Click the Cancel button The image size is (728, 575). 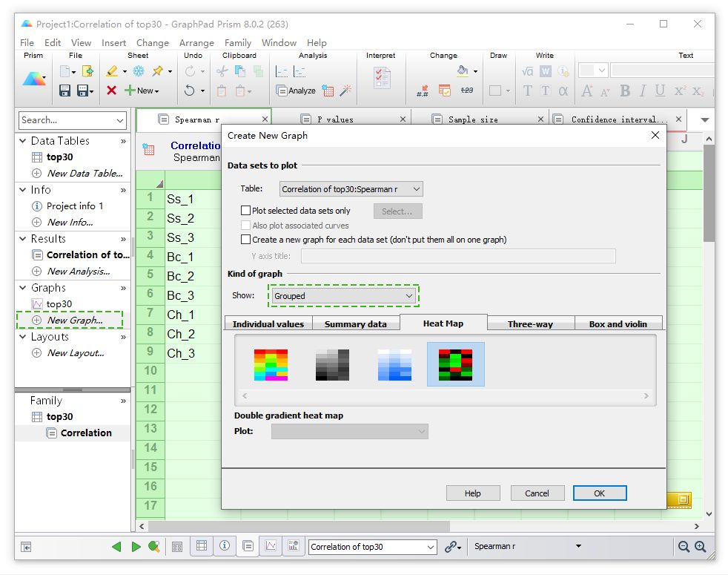(x=537, y=493)
